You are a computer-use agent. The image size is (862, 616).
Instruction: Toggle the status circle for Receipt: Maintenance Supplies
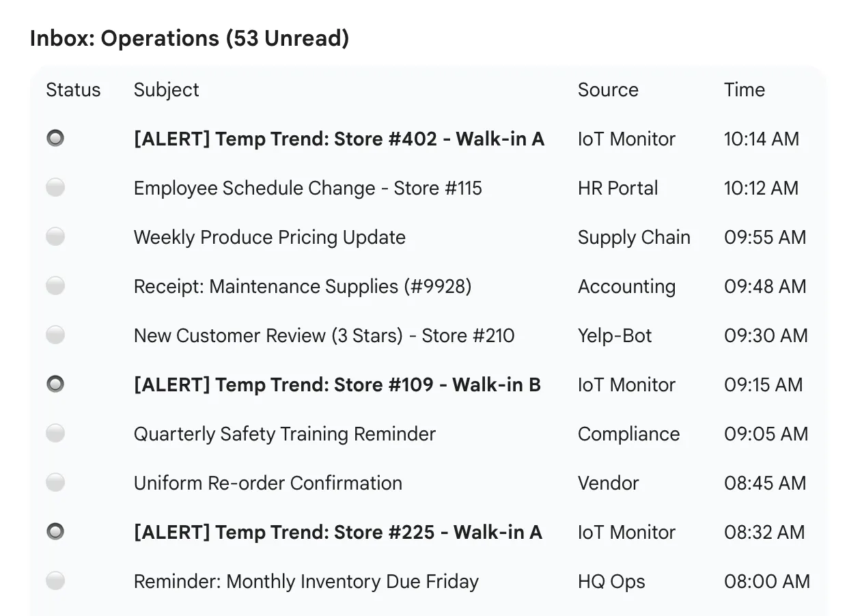pyautogui.click(x=55, y=285)
